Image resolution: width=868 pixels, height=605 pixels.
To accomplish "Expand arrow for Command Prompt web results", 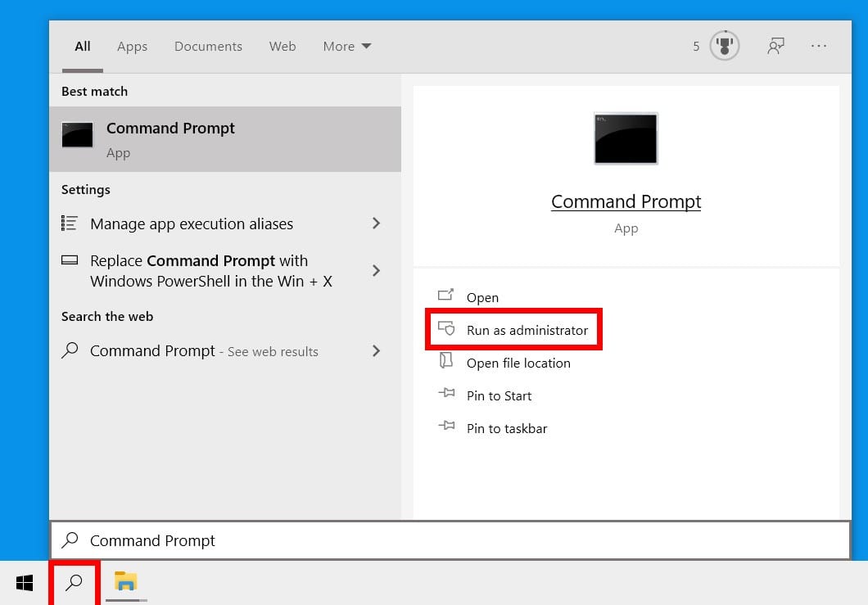I will [377, 351].
